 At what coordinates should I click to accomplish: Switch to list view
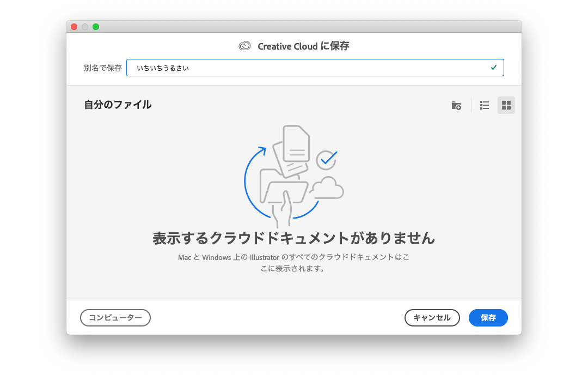pyautogui.click(x=484, y=106)
